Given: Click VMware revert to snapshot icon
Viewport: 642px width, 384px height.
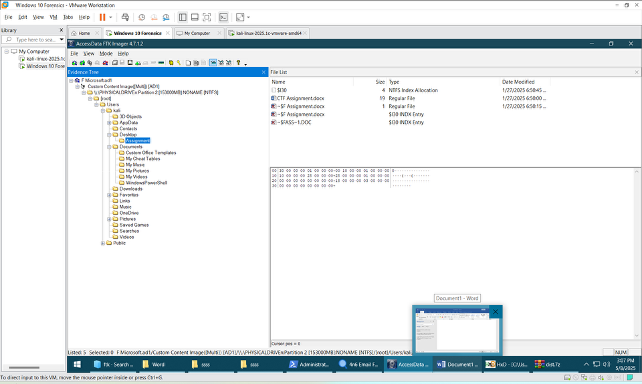Looking at the screenshot, I should tap(154, 17).
